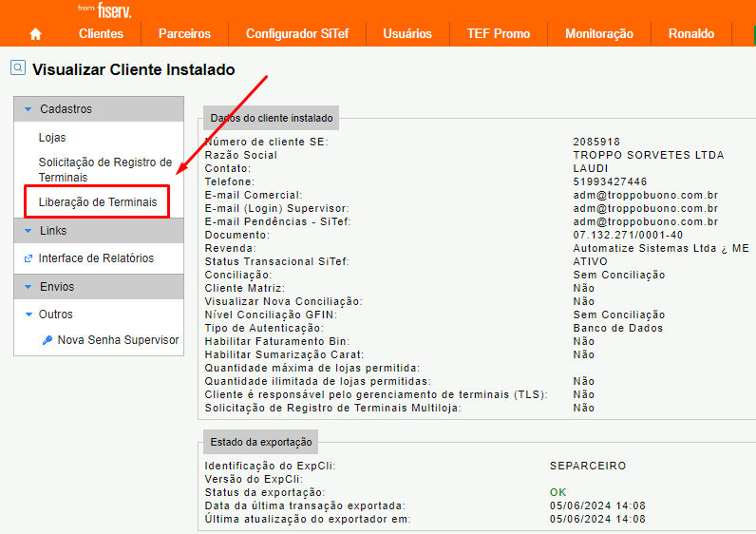
Task: Open the Ronaldo user menu
Action: 691,34
